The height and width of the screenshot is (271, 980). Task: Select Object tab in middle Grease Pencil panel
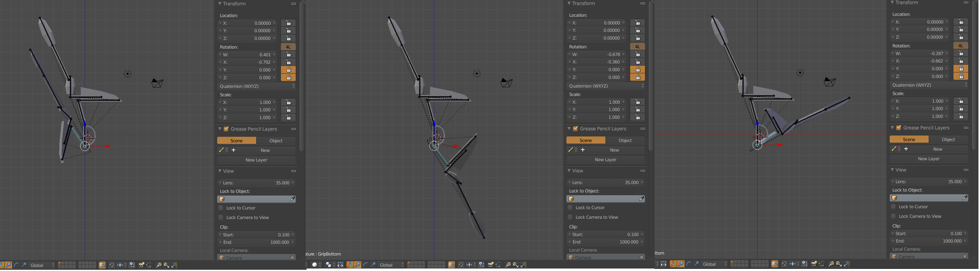(625, 140)
